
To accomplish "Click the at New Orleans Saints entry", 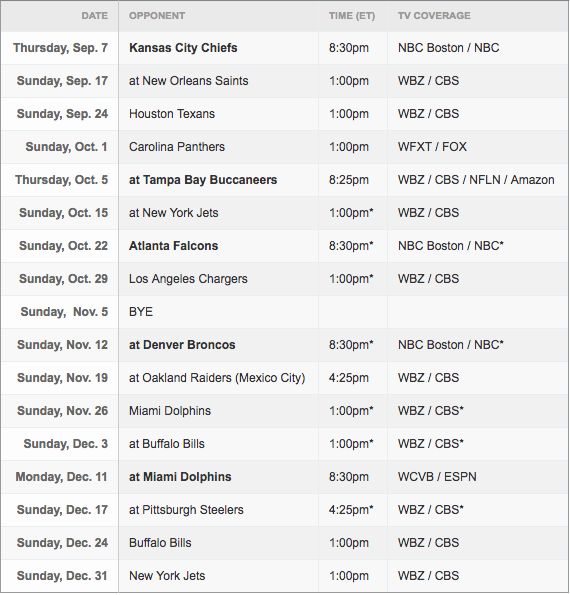I will pyautogui.click(x=188, y=81).
